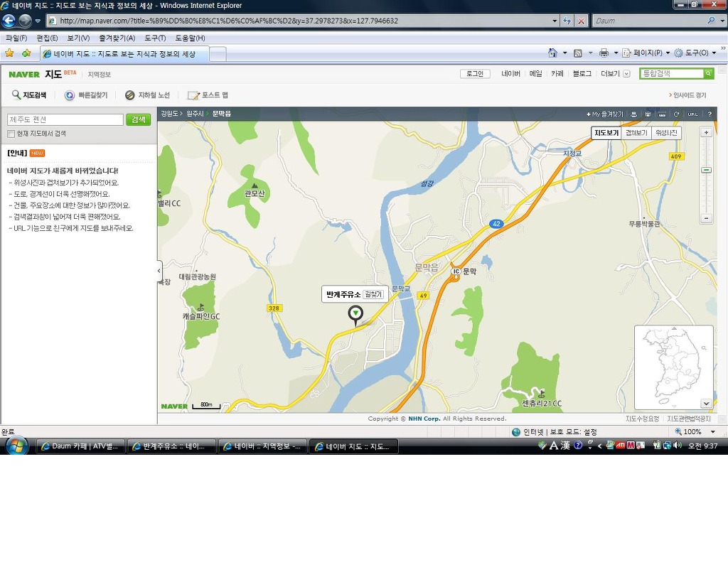Image resolution: width=728 pixels, height=582 pixels.
Task: Collapse the left search panel arrow
Action: tap(159, 271)
